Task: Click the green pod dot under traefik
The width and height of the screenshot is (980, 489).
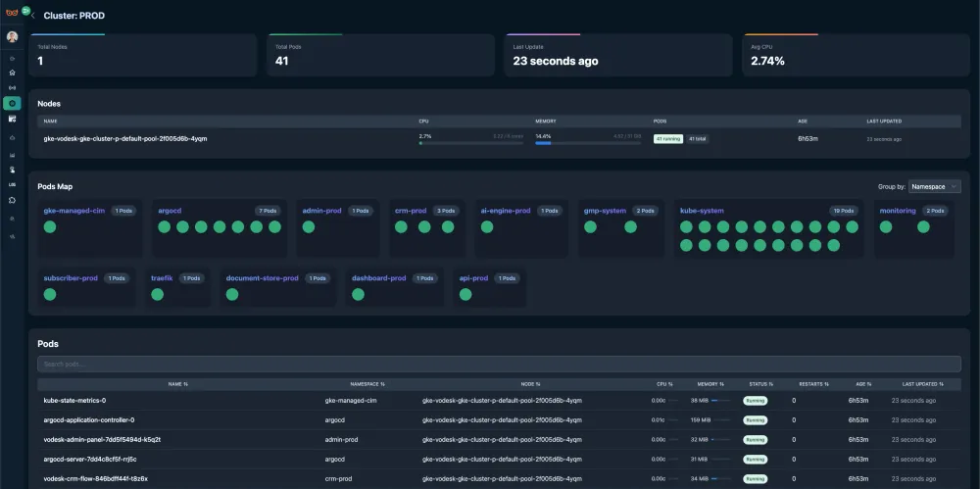Action: [158, 295]
